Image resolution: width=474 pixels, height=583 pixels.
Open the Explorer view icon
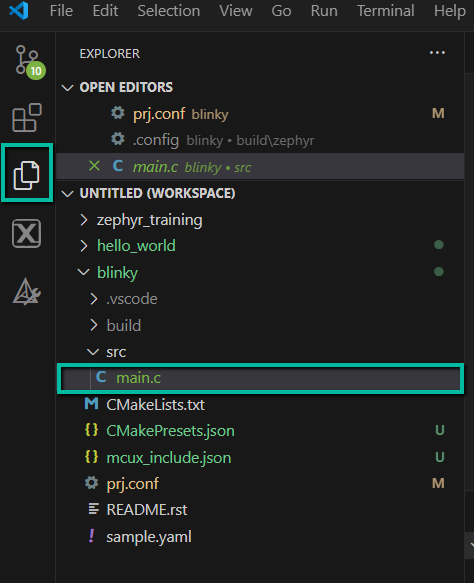[x=27, y=174]
